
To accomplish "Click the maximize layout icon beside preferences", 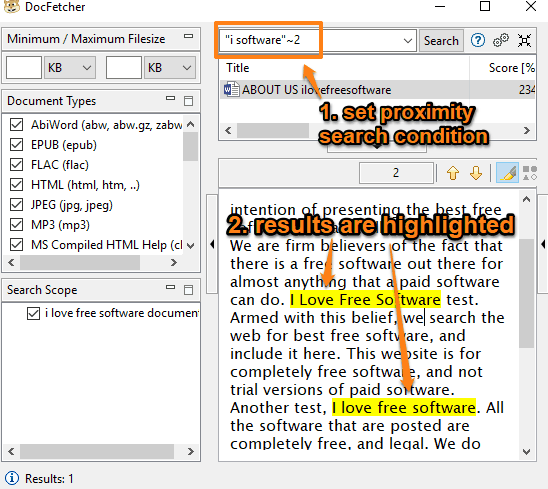I will click(x=524, y=41).
